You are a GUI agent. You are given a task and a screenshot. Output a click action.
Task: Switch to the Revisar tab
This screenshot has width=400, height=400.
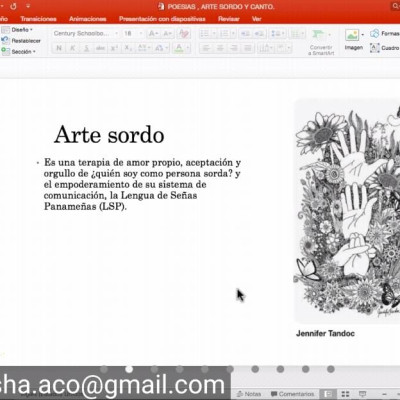point(229,19)
